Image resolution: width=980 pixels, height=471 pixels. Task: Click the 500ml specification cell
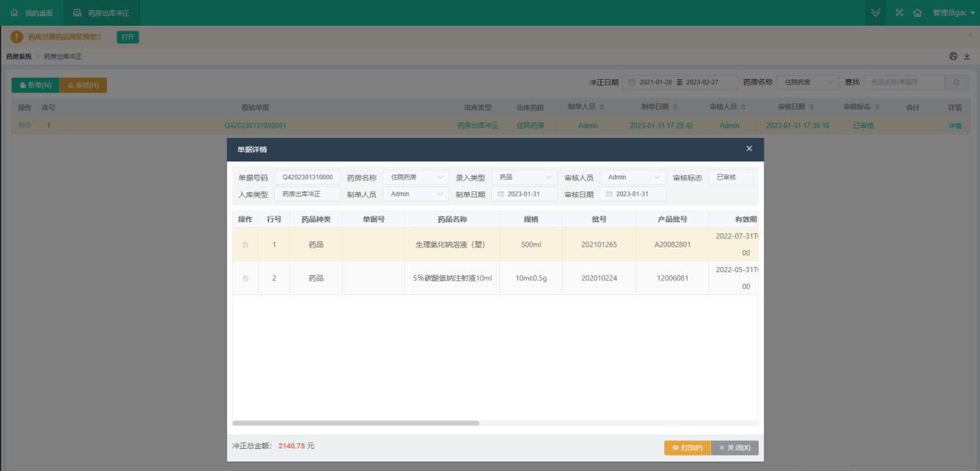pyautogui.click(x=531, y=245)
